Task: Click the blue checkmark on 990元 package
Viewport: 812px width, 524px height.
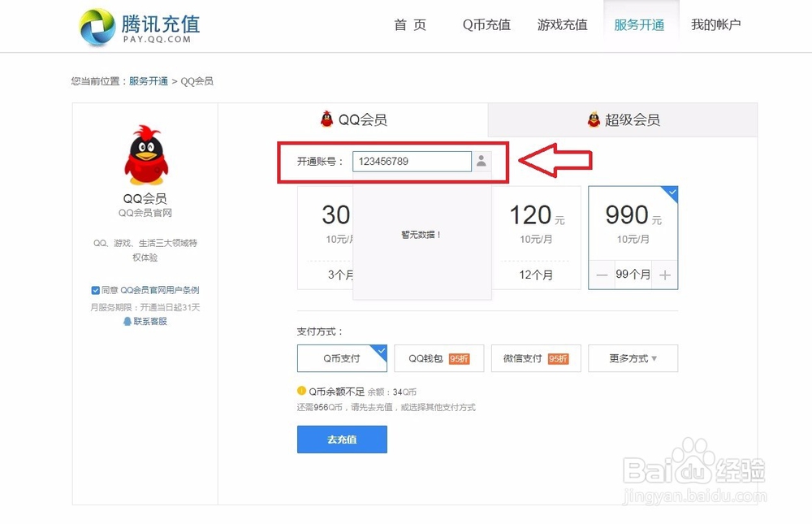Action: (x=671, y=193)
